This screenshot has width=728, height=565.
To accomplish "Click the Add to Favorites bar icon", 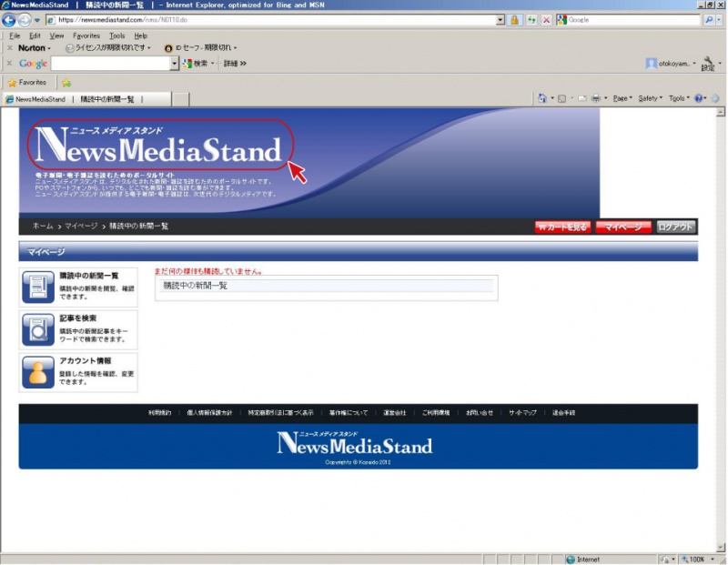I will (66, 83).
